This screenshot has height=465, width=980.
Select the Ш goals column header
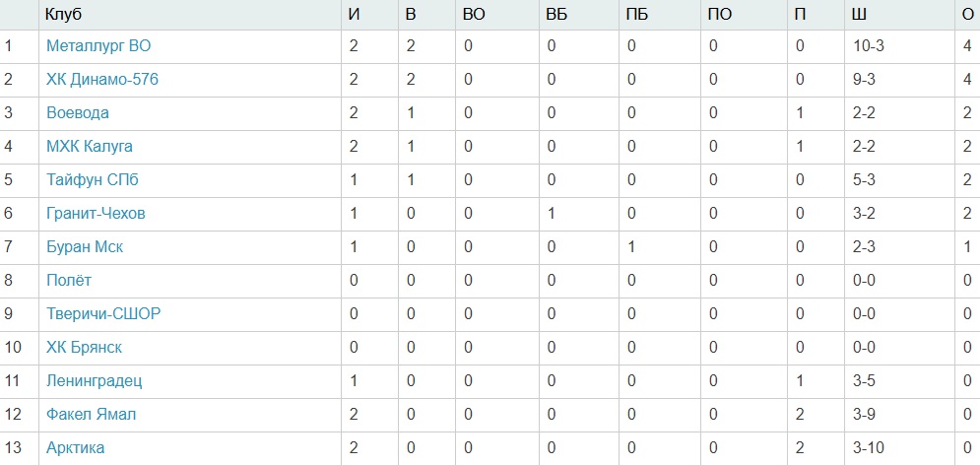pyautogui.click(x=861, y=14)
